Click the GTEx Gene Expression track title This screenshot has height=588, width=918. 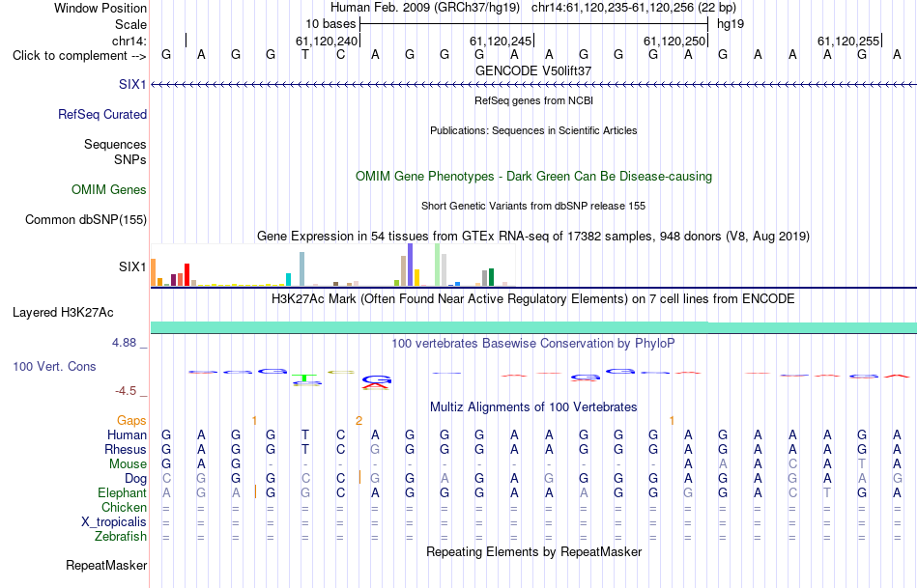coord(533,237)
